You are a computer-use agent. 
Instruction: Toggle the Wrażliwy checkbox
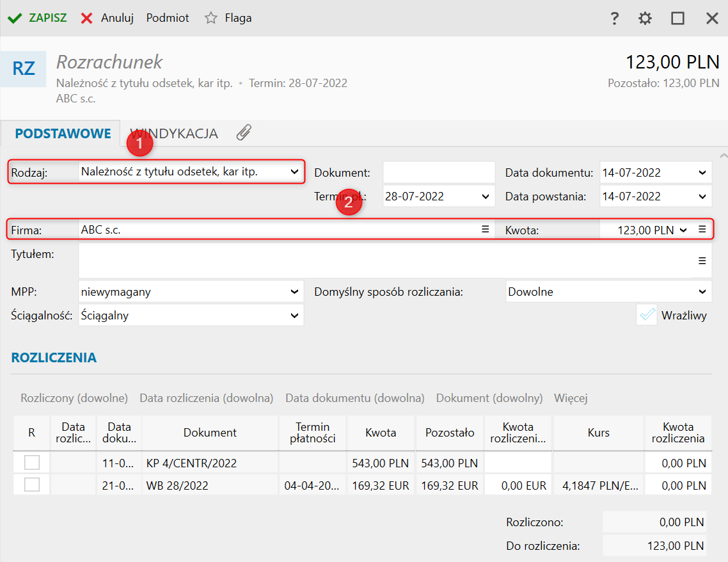(x=647, y=316)
